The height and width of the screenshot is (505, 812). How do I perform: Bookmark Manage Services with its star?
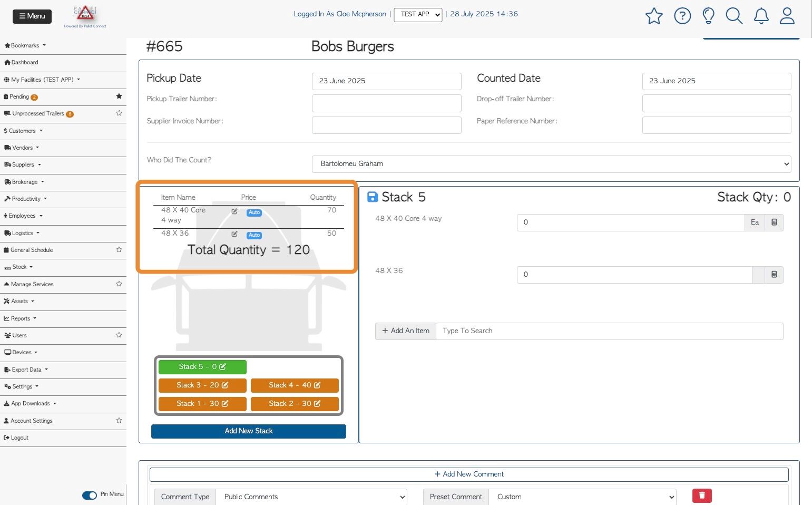[119, 284]
